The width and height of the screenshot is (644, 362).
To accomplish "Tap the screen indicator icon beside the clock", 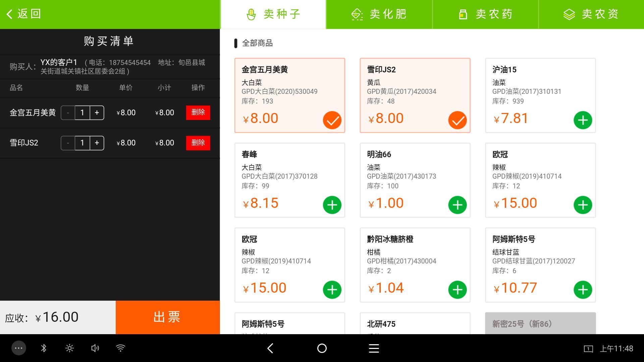I will point(588,349).
